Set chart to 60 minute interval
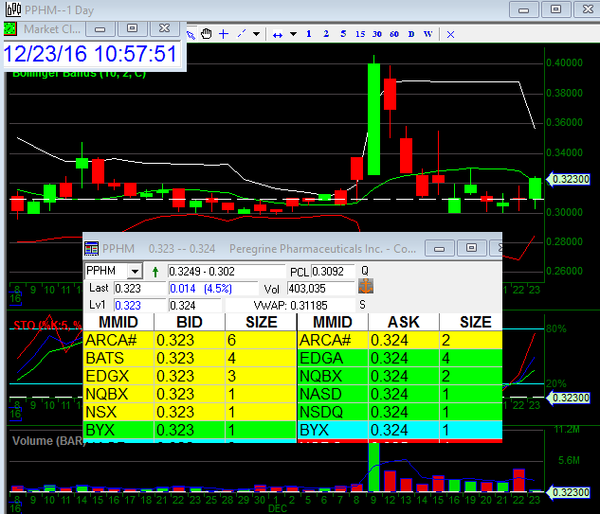The width and height of the screenshot is (600, 514). (394, 33)
